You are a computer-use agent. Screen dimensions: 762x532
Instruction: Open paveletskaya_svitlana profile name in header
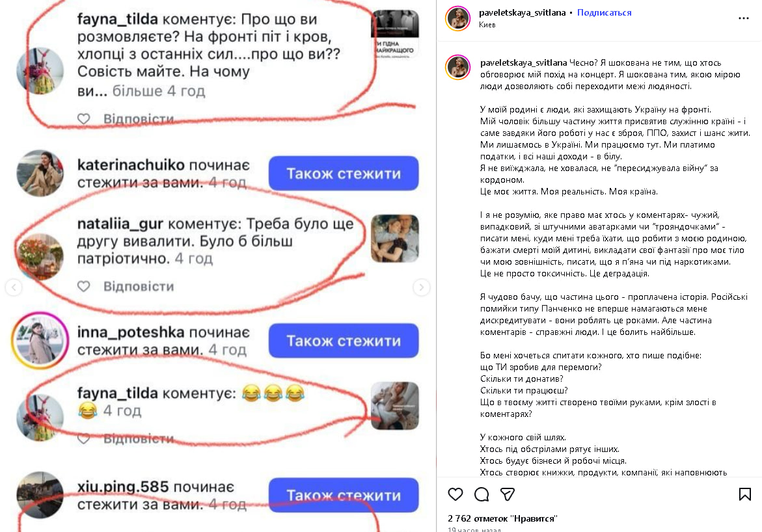pyautogui.click(x=522, y=12)
